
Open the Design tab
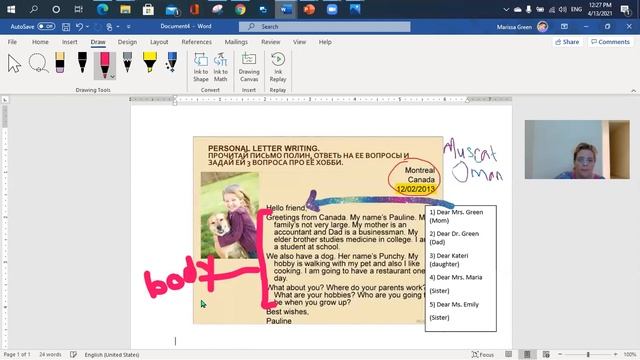[127, 42]
